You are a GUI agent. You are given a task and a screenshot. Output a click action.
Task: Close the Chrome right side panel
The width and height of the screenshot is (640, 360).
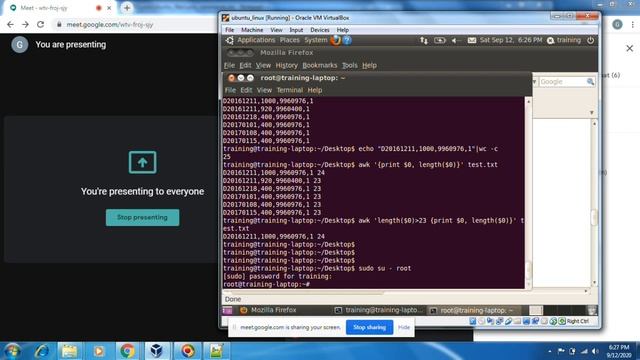tap(630, 48)
